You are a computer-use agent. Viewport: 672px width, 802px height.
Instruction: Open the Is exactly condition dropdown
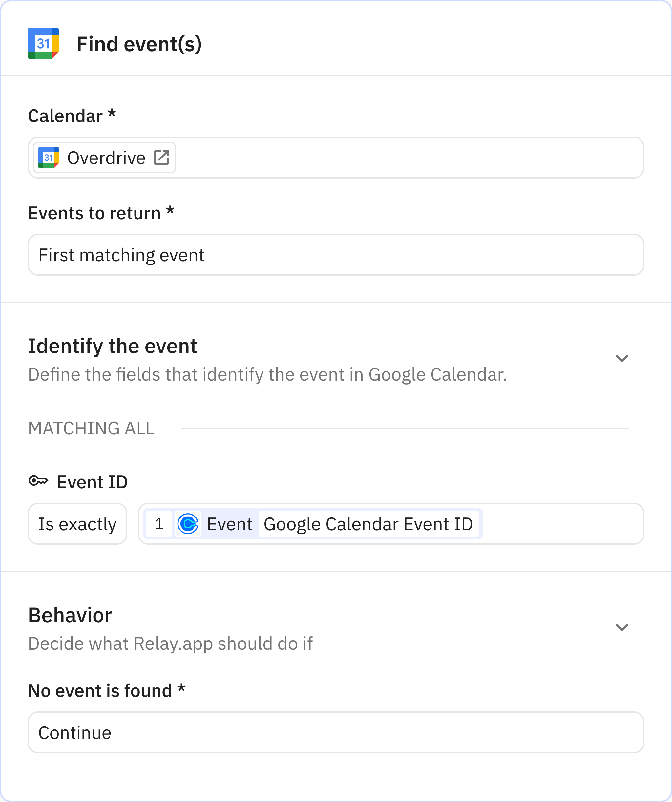click(x=77, y=524)
